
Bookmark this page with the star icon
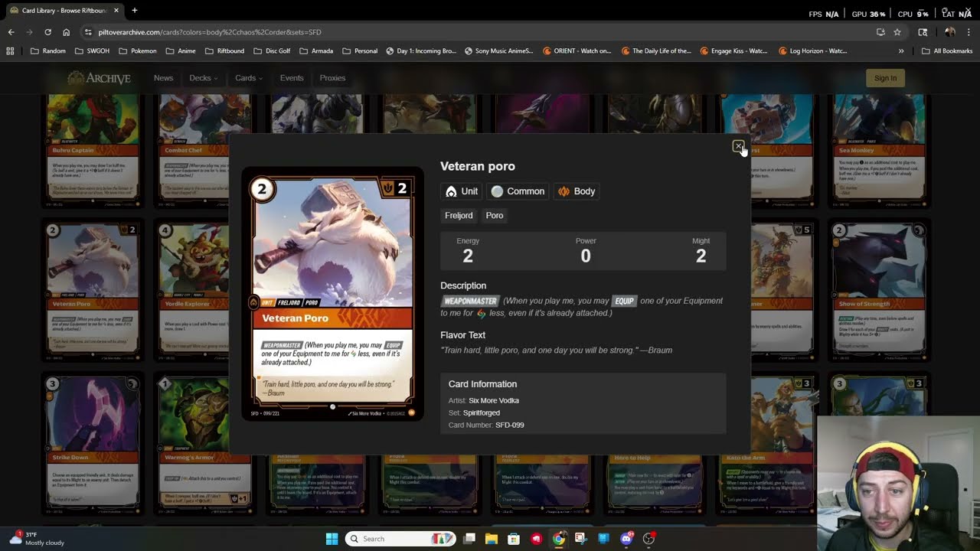[897, 32]
